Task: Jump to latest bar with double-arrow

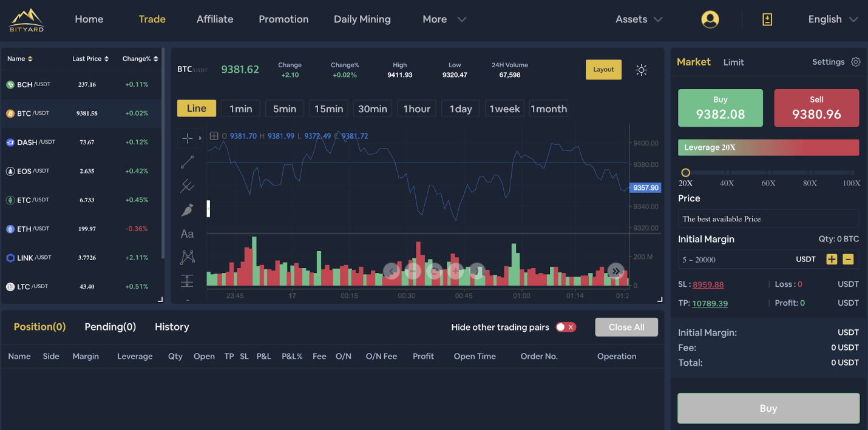Action: tap(616, 271)
